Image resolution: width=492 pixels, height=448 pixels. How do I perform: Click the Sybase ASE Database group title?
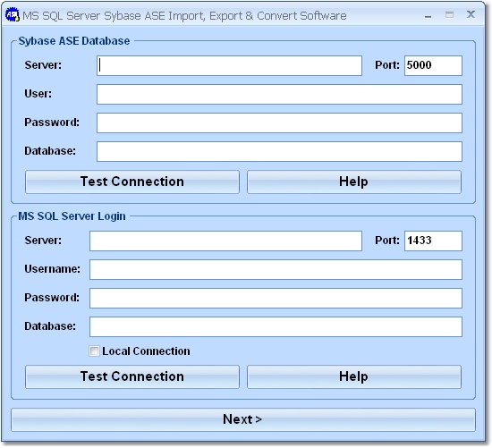(74, 41)
